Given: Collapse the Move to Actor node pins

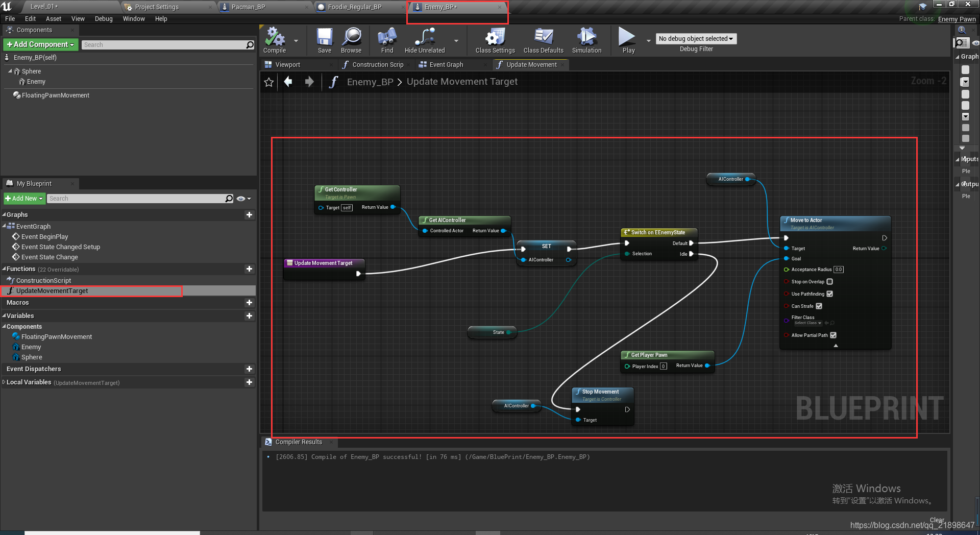Looking at the screenshot, I should click(x=836, y=346).
